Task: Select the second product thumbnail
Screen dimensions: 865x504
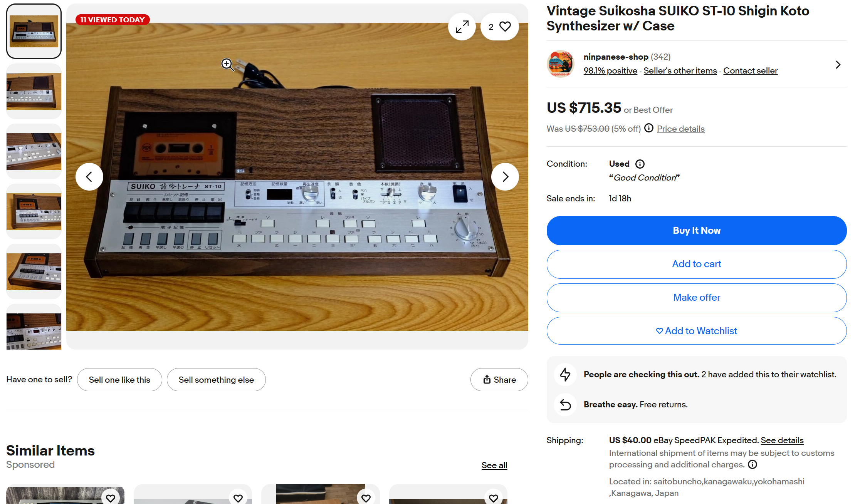Action: coord(34,91)
